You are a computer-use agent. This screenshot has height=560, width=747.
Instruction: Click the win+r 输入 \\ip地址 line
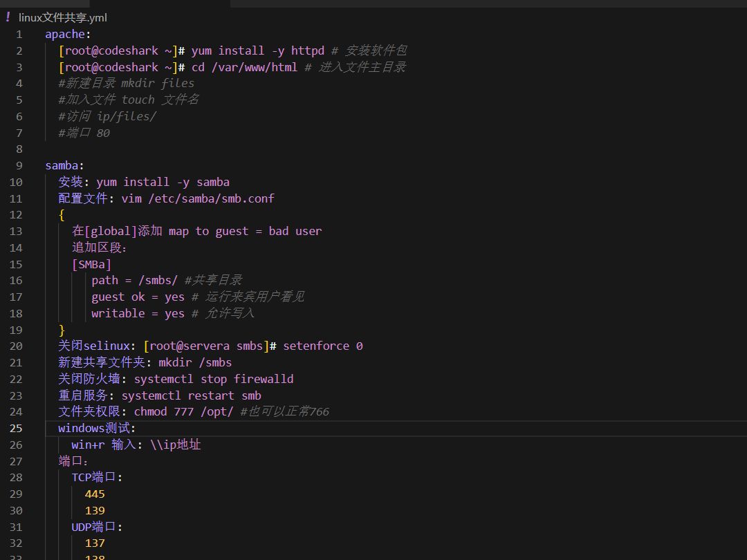pyautogui.click(x=136, y=445)
